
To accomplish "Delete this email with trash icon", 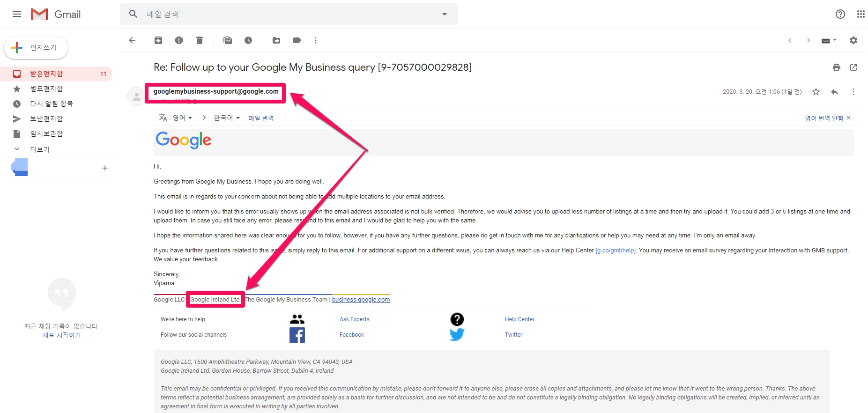I will point(200,40).
